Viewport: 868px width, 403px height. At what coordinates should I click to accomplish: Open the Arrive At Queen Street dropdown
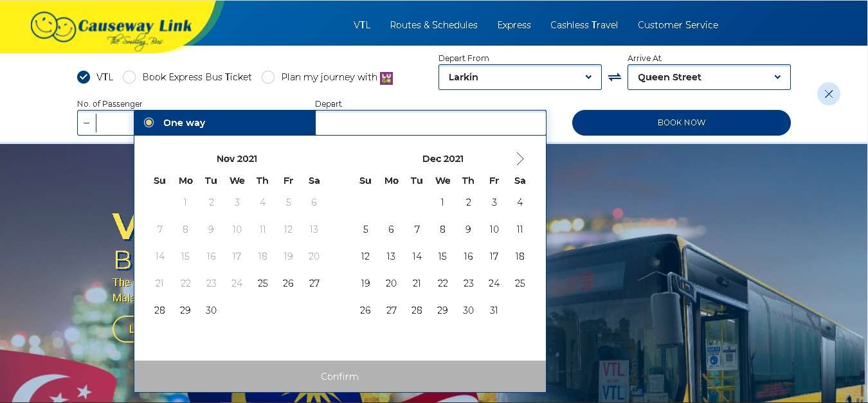click(709, 77)
